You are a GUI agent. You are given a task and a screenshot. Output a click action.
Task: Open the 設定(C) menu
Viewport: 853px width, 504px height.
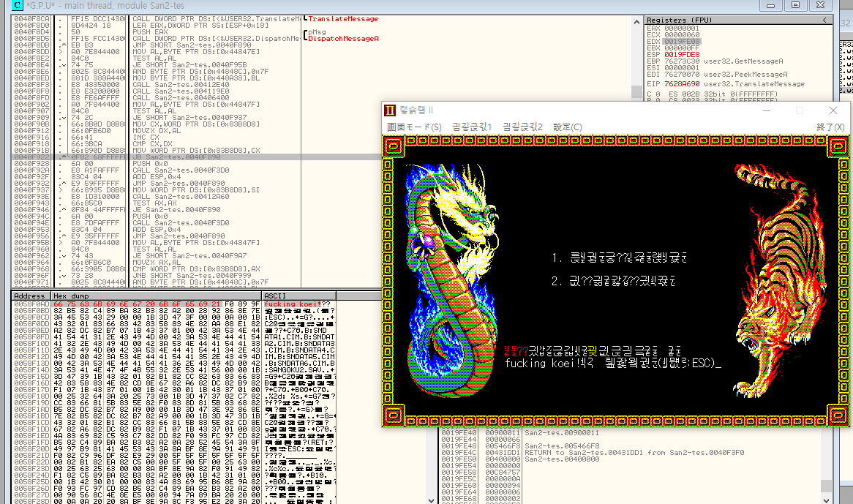(568, 127)
